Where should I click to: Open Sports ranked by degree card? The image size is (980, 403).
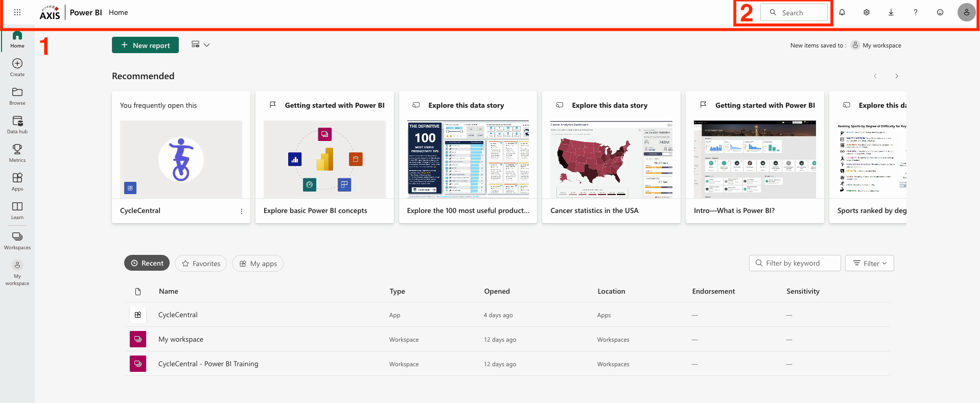(x=868, y=157)
